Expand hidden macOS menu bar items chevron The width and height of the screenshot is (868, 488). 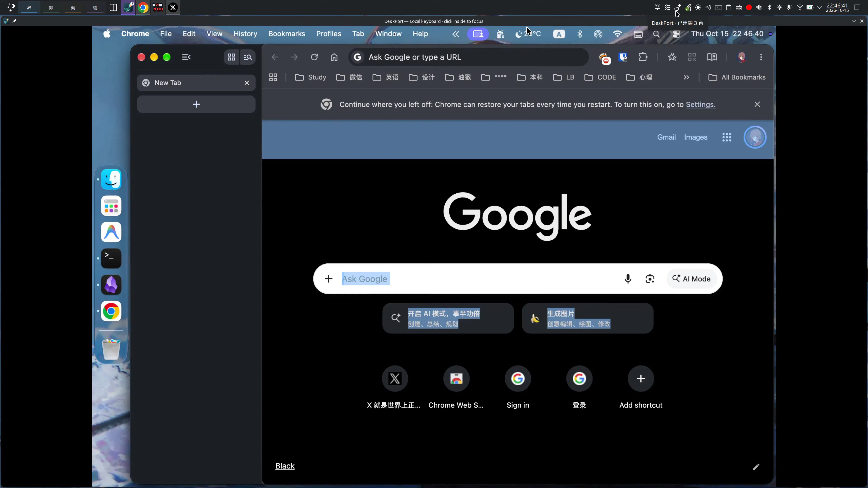455,34
